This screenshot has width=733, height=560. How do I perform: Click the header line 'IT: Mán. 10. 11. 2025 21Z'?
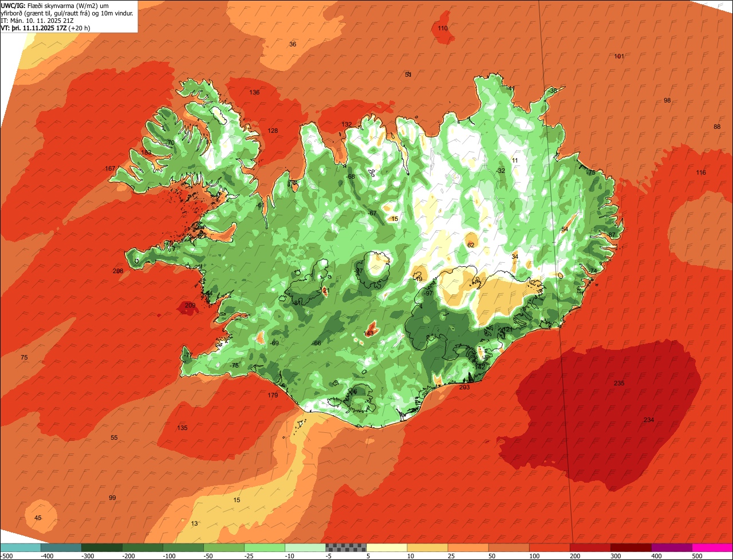click(36, 21)
